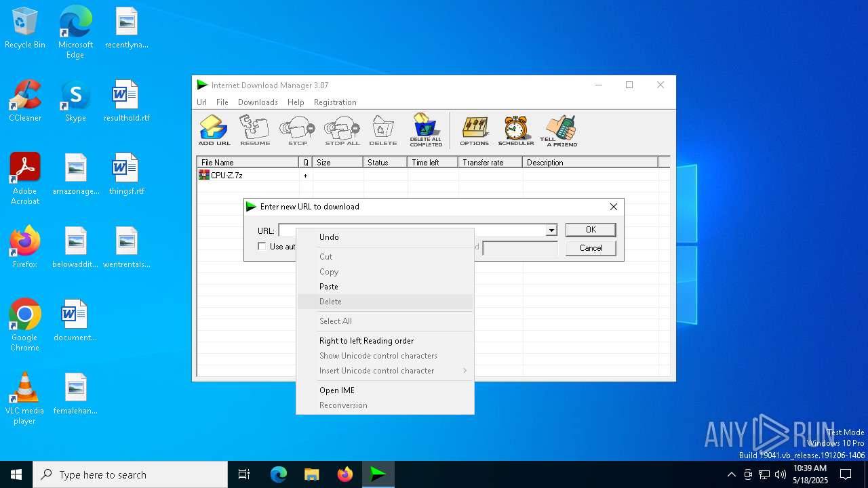Click the Add URL toolbar icon
This screenshot has height=488, width=868.
pos(214,130)
